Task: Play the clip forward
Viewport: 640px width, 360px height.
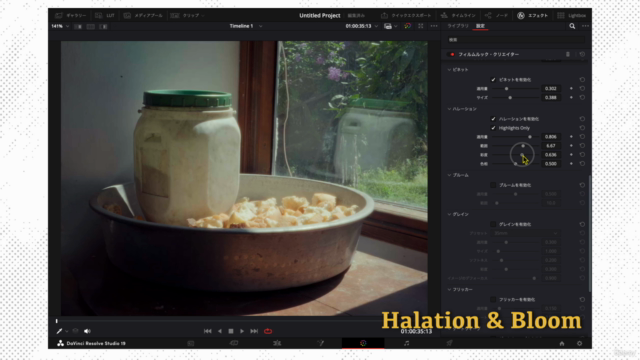Action: [242, 331]
